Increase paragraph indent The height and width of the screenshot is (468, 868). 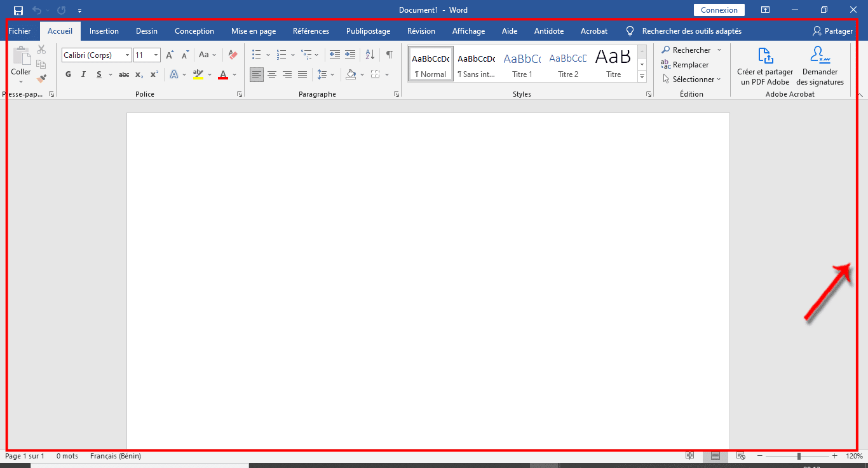(x=350, y=55)
